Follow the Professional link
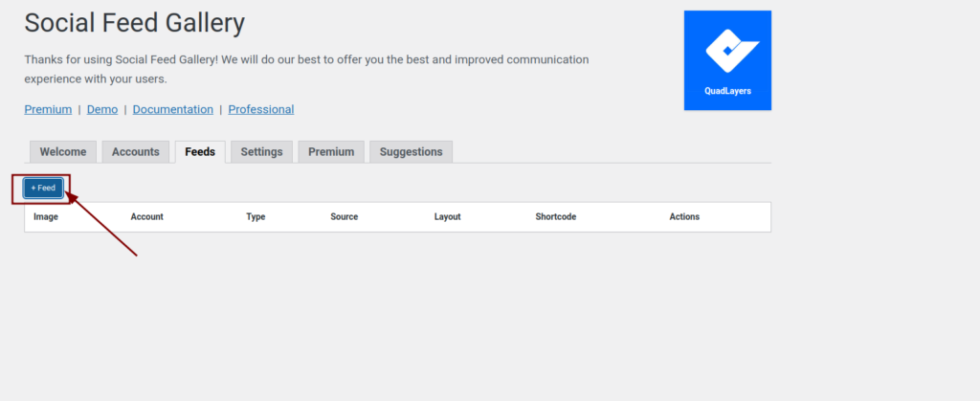Screen dimensions: 980x401 (261, 109)
